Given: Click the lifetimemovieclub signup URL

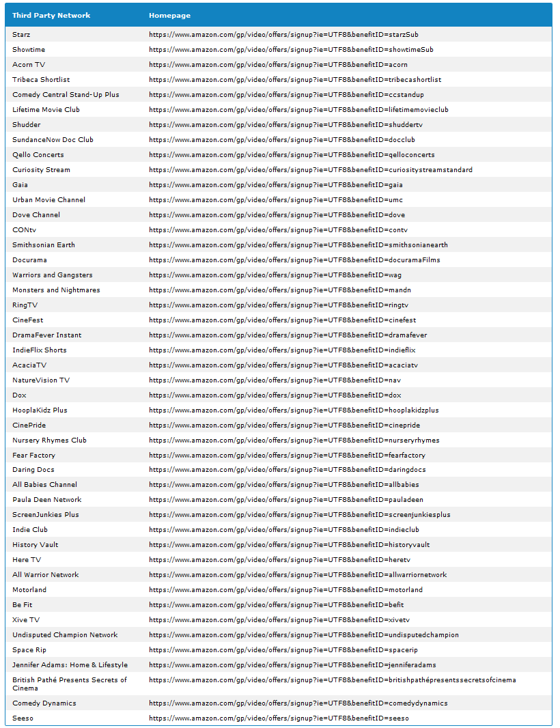Looking at the screenshot, I should [298, 109].
